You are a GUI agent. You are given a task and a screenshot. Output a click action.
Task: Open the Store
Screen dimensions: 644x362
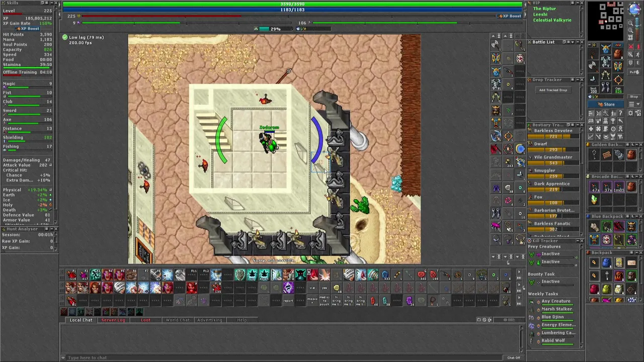pyautogui.click(x=606, y=104)
